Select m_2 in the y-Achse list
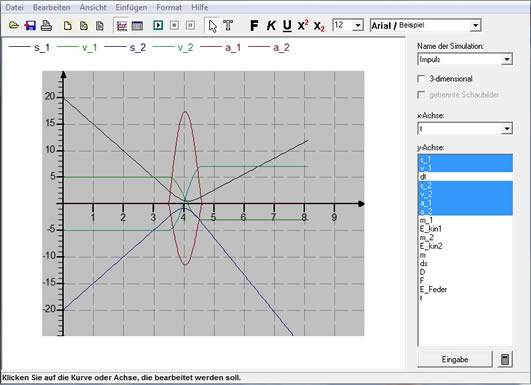531x385 pixels. click(x=465, y=237)
